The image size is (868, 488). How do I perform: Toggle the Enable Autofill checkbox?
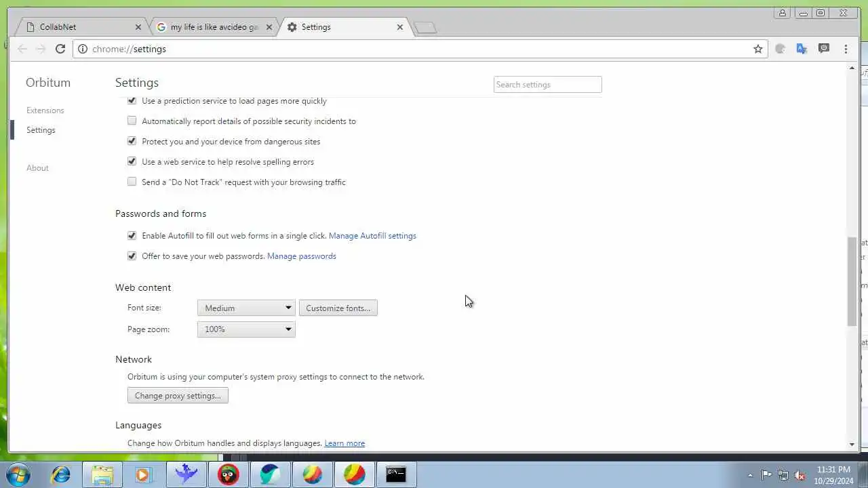click(132, 235)
